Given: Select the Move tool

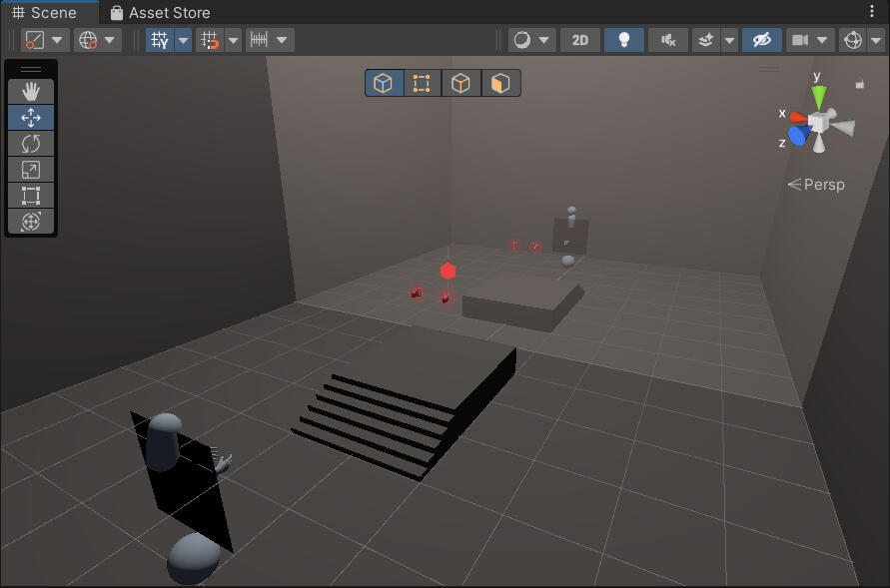Looking at the screenshot, I should [x=31, y=117].
